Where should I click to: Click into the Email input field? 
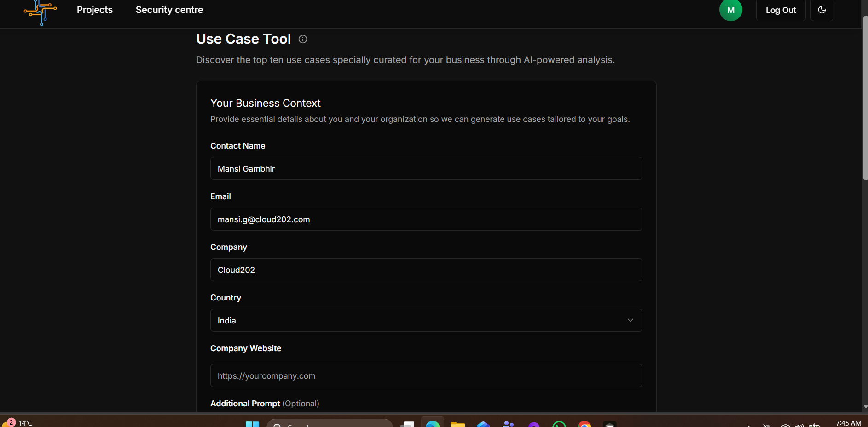(426, 219)
